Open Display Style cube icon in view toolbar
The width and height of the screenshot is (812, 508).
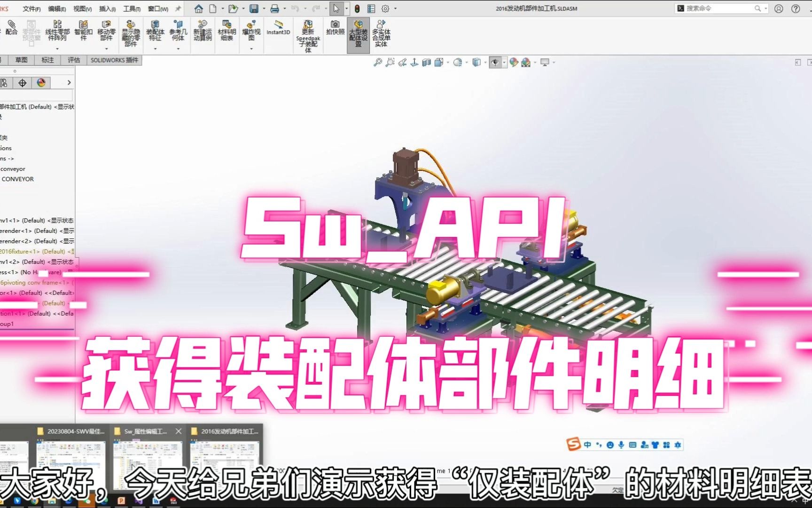(x=476, y=62)
